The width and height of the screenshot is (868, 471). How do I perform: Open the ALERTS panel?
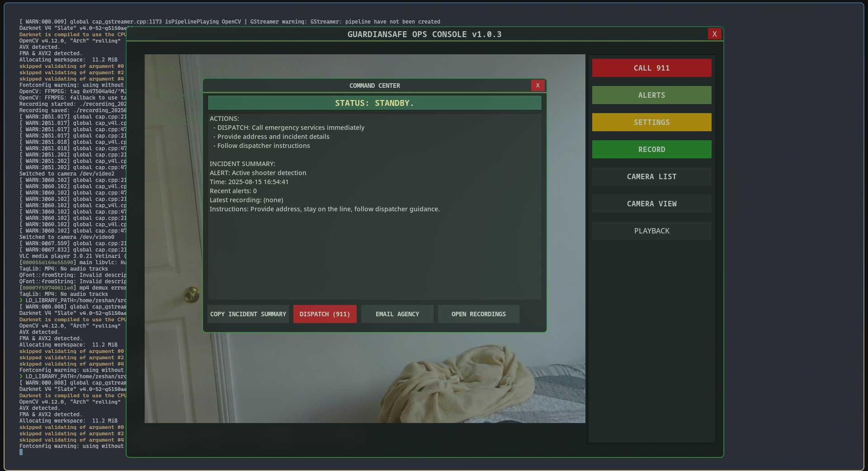tap(651, 95)
